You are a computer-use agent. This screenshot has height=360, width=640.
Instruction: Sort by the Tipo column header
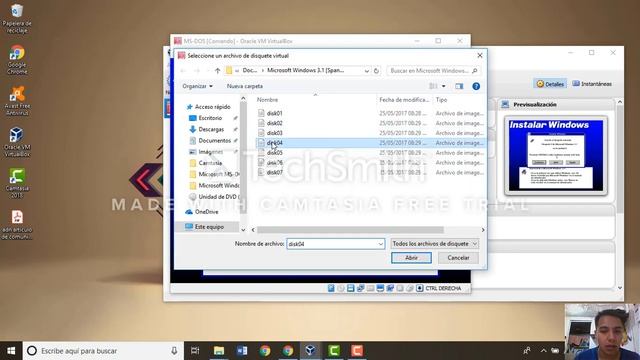[441, 100]
